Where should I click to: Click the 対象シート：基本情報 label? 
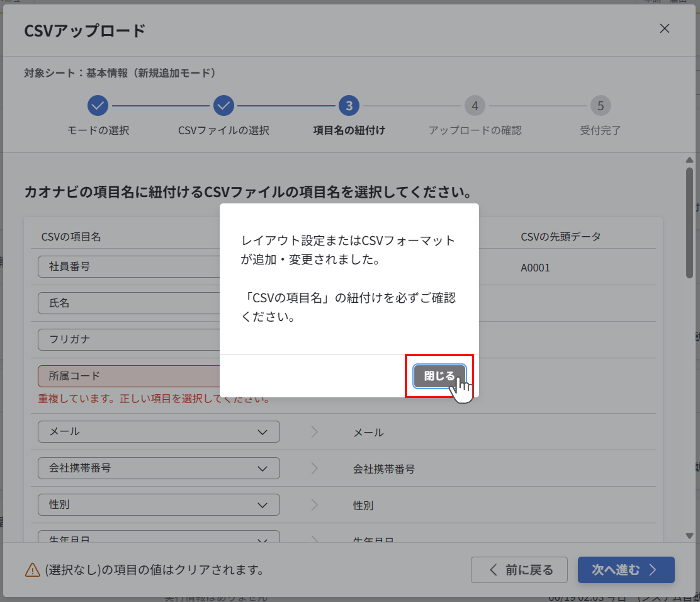pos(120,73)
